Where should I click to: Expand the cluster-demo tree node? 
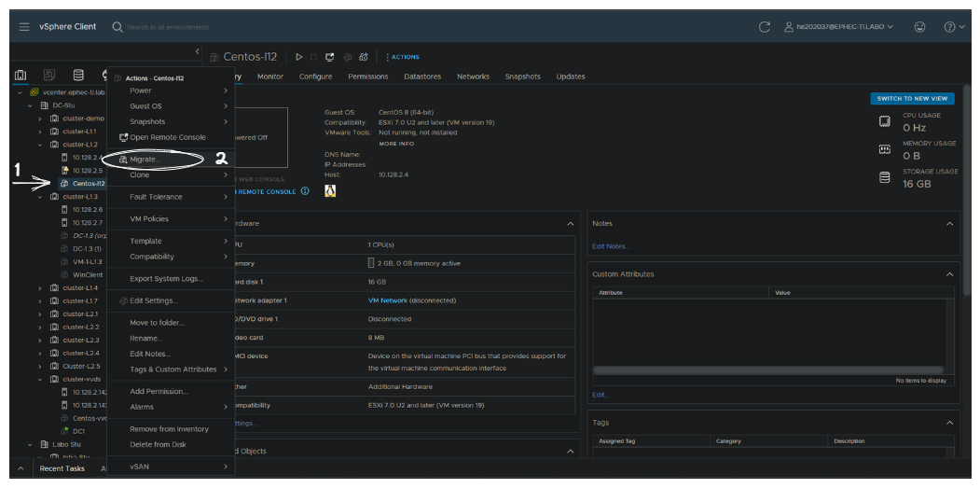(40, 119)
